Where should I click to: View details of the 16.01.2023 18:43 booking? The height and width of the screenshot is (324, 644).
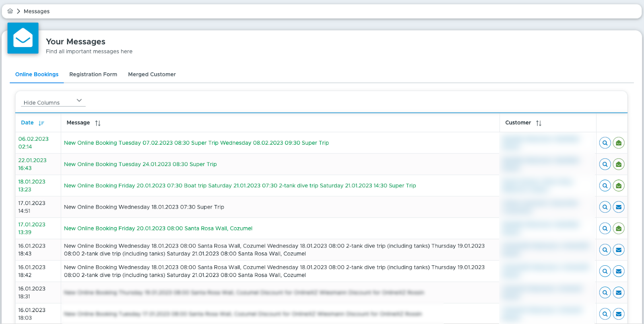[x=605, y=250]
